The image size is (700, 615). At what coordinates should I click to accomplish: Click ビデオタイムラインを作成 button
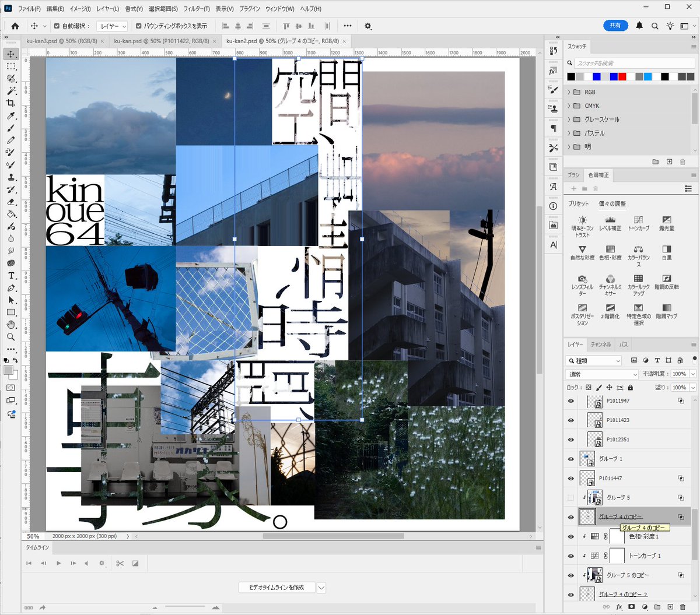pyautogui.click(x=277, y=588)
